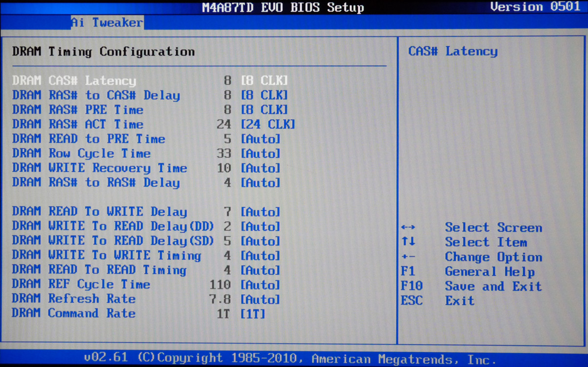Click the ESC Exit hint
Screen dimensions: 588x367
pos(438,301)
